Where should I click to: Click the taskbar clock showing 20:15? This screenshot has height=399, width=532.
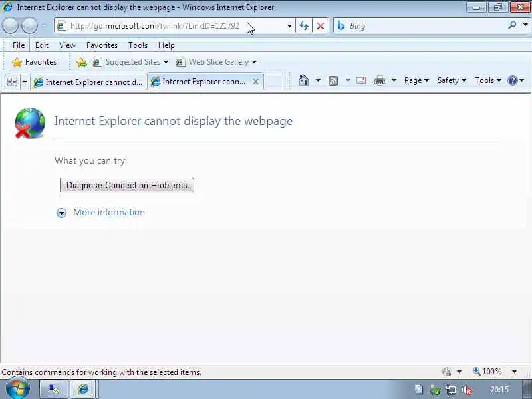pyautogui.click(x=499, y=390)
